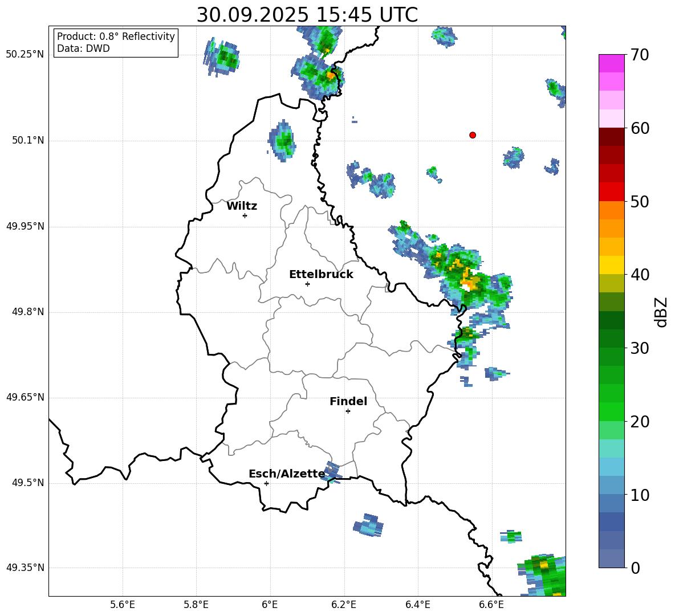Click the small radar echo south of Esch/Alzette border
Screen dimensions: 675x616
click(368, 525)
